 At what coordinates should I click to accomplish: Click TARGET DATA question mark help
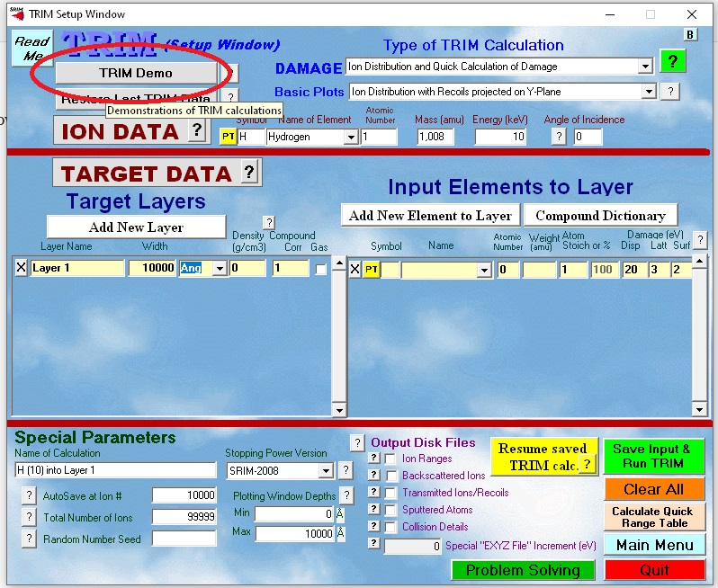[x=249, y=173]
